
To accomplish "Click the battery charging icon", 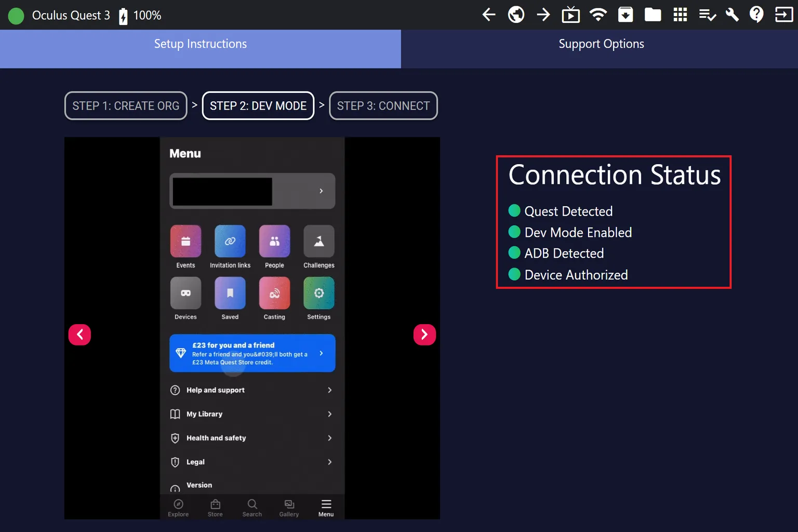I will coord(123,16).
